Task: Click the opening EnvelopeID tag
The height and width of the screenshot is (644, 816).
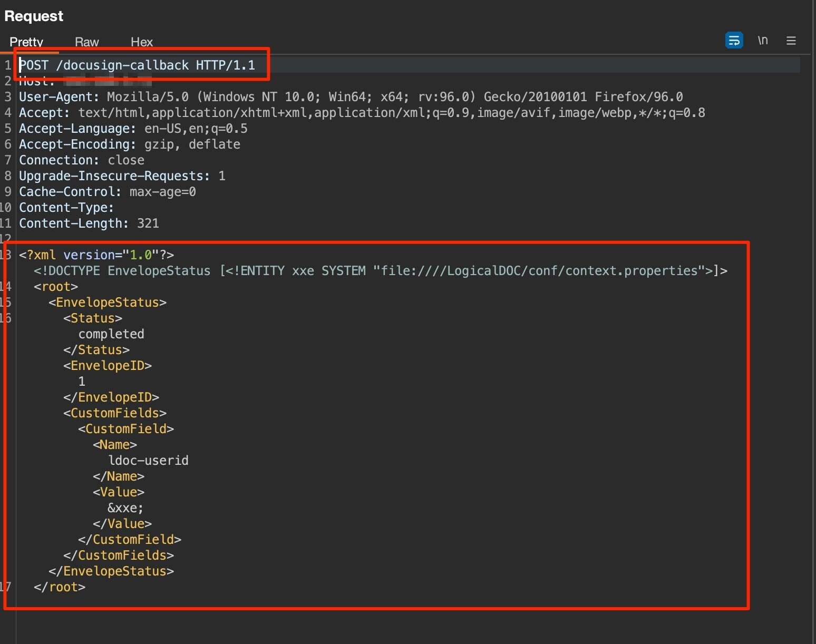Action: click(x=108, y=366)
